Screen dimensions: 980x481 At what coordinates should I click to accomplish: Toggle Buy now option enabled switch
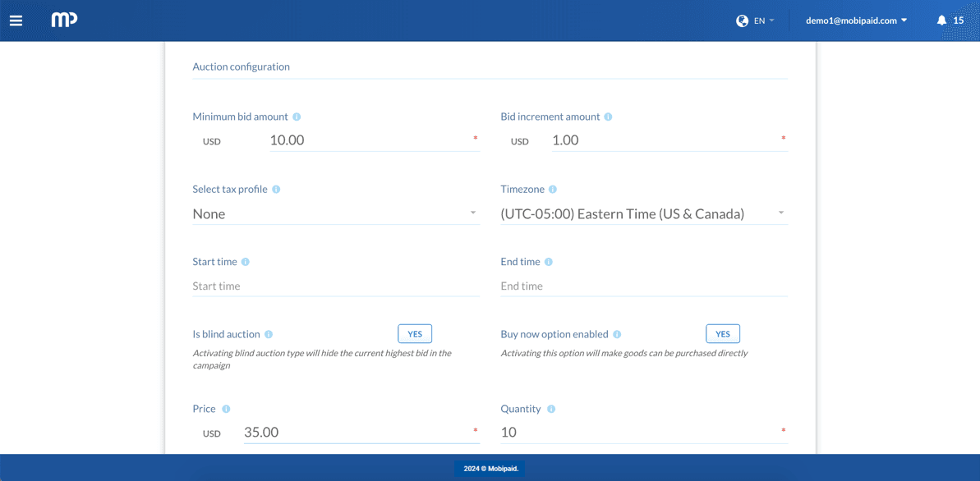tap(722, 334)
